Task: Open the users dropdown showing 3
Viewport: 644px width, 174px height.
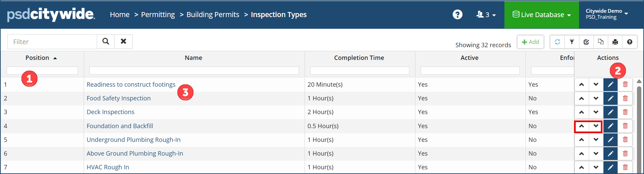Action: 486,15
